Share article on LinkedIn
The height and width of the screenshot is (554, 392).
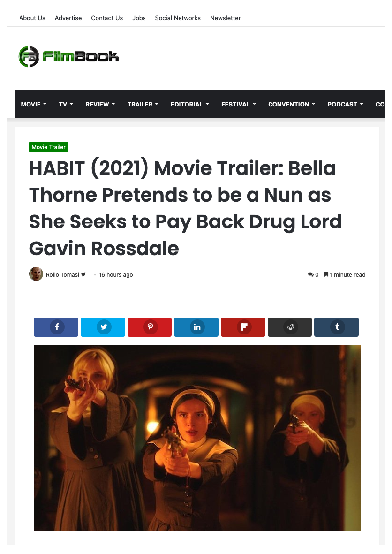196,327
